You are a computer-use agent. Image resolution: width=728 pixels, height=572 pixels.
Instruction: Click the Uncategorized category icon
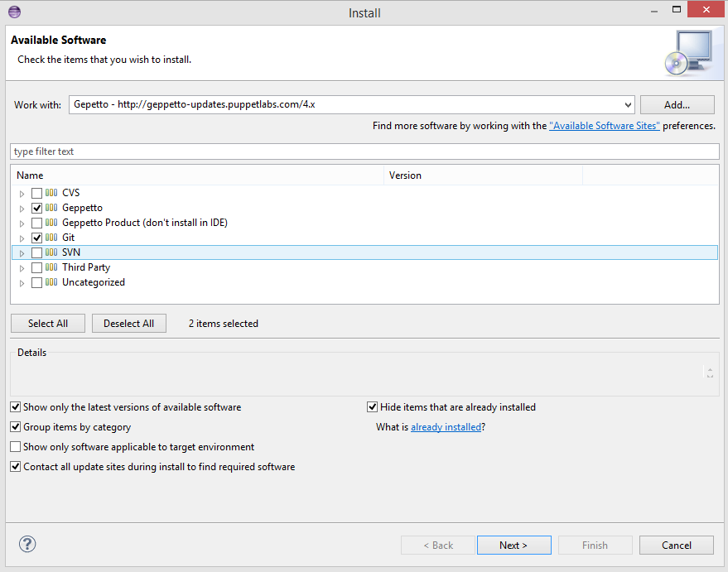click(x=51, y=282)
